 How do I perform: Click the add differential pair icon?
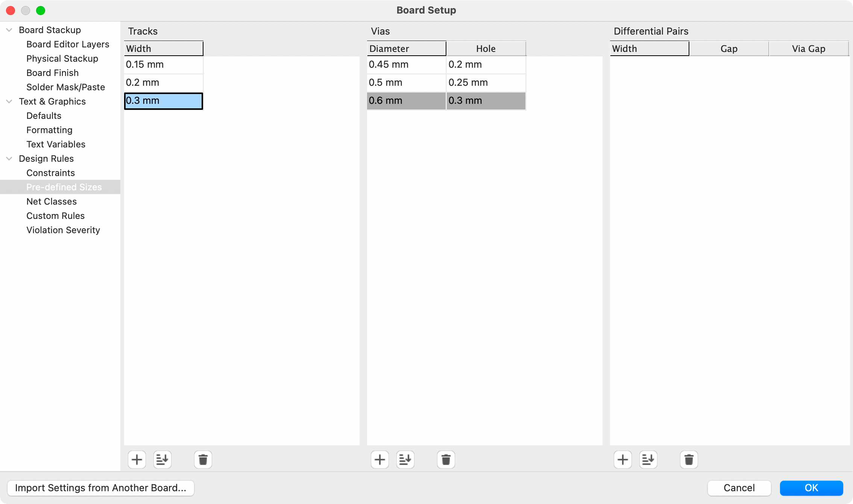click(622, 460)
